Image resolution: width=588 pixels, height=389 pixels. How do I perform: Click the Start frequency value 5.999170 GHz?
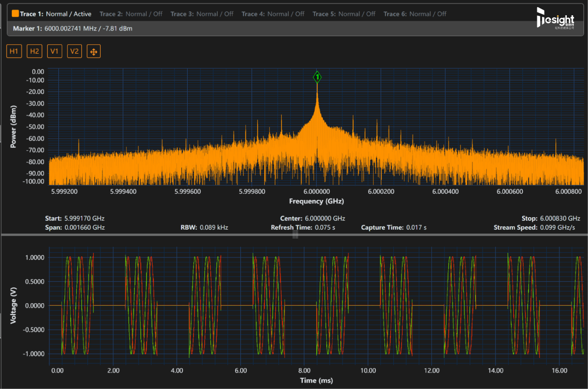(84, 219)
